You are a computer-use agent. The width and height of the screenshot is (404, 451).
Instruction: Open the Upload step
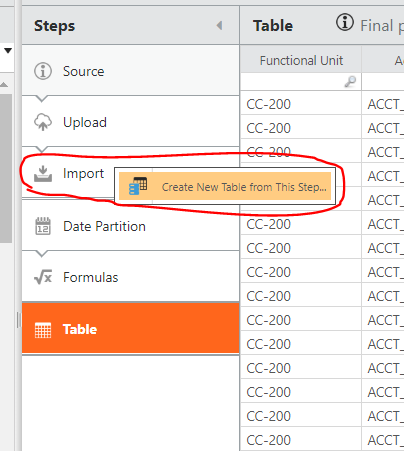coord(130,122)
